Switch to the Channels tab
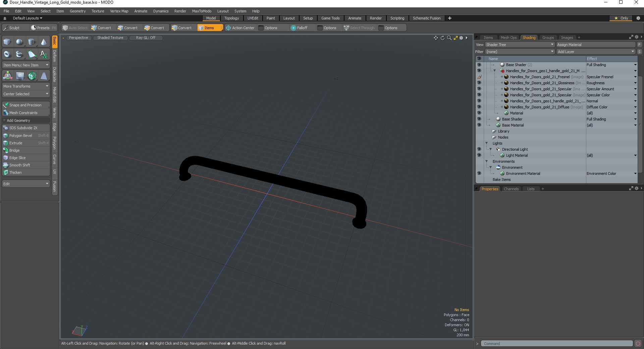The image size is (644, 349). tap(511, 189)
